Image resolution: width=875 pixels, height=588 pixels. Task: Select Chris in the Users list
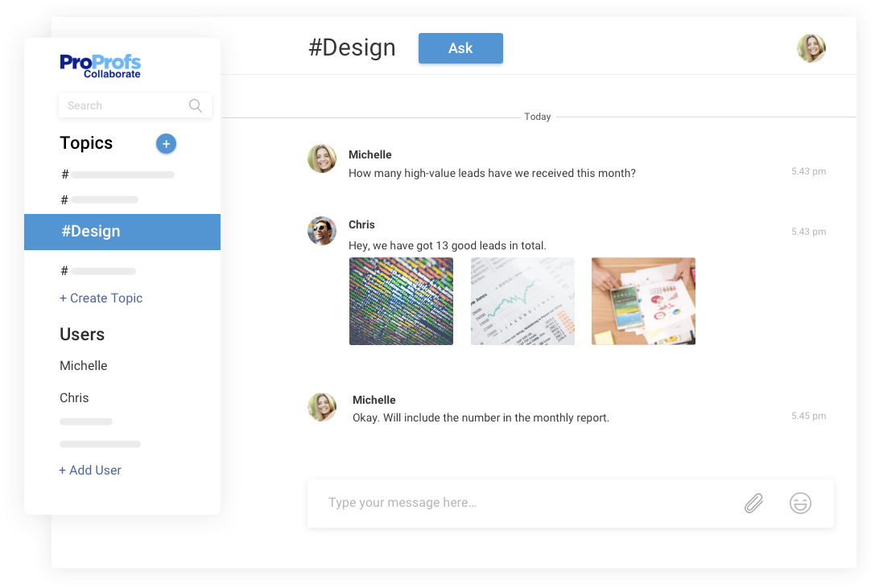click(x=74, y=398)
